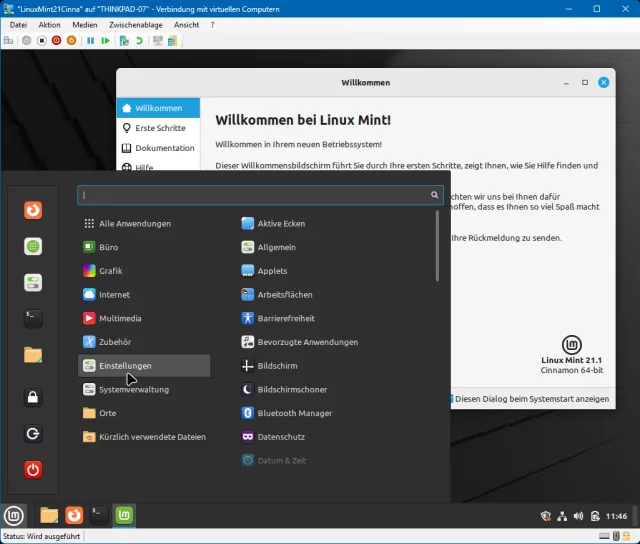Select the Einstellungen category

pyautogui.click(x=144, y=366)
